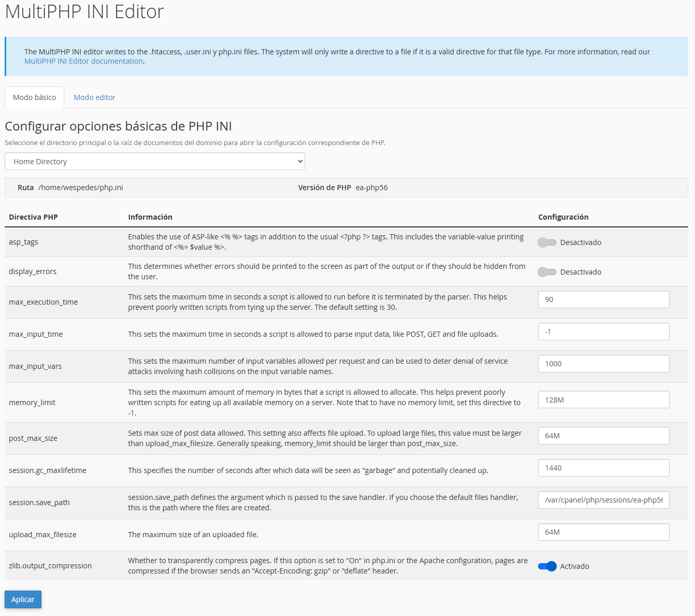
Task: Click the max_execution_time input field
Action: [x=603, y=299]
